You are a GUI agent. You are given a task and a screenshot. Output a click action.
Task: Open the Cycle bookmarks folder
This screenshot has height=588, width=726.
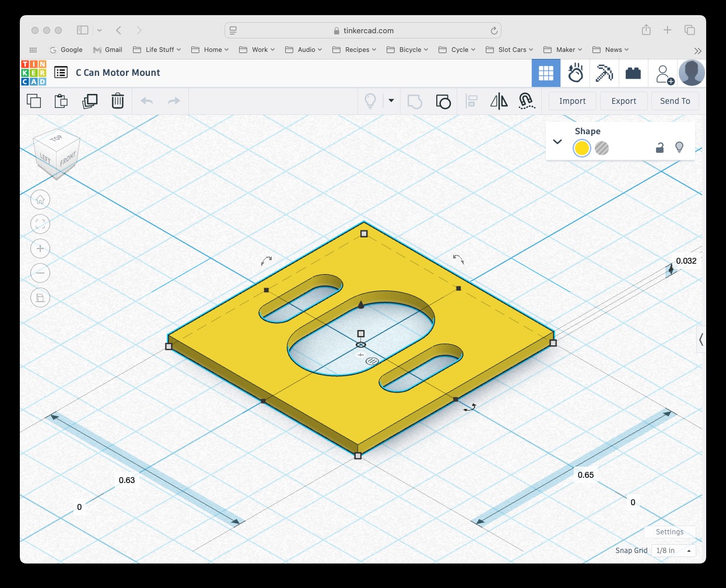[457, 50]
